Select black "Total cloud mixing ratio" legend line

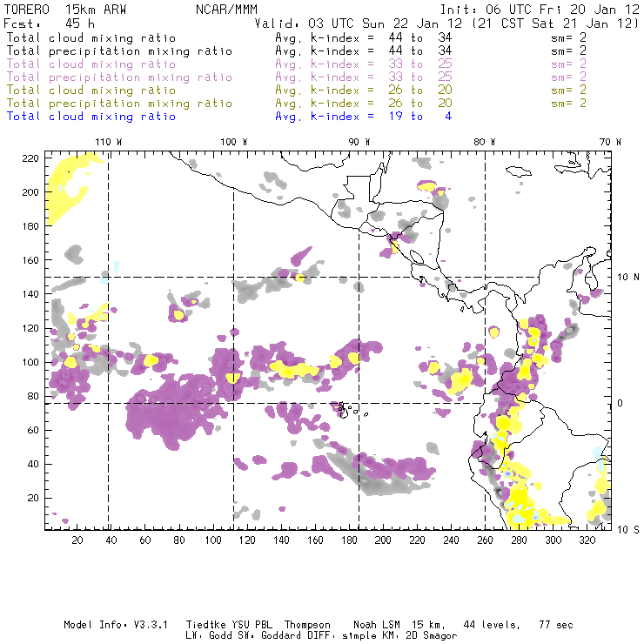tap(91, 37)
